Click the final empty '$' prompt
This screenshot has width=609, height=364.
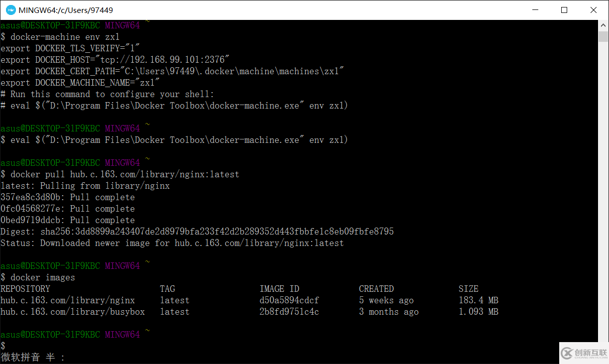click(x=3, y=346)
